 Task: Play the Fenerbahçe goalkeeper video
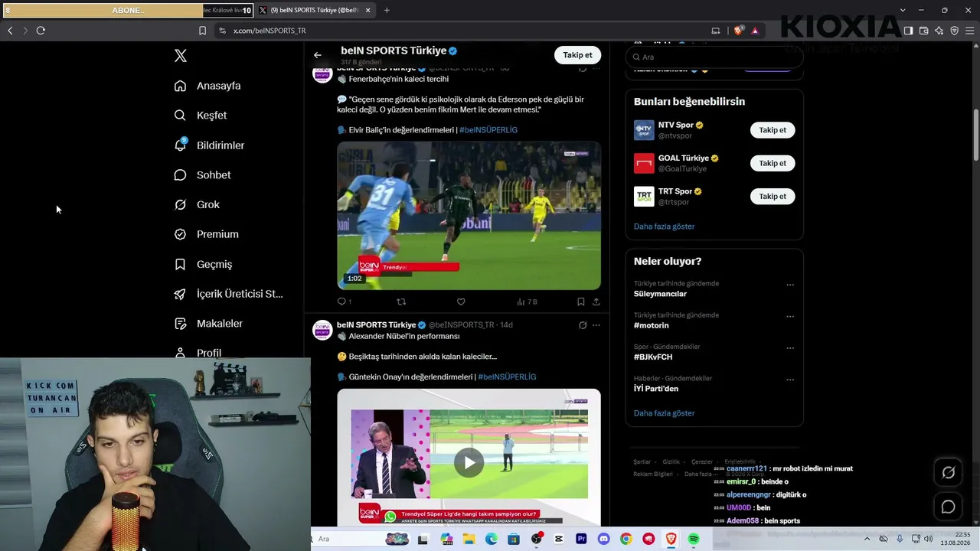(x=469, y=216)
